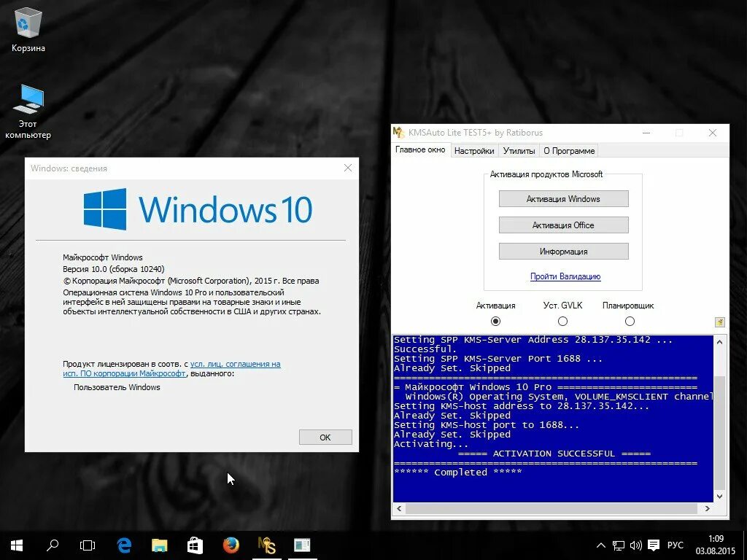Close the KMSAuto Lite window
The height and width of the screenshot is (560, 747).
(712, 133)
